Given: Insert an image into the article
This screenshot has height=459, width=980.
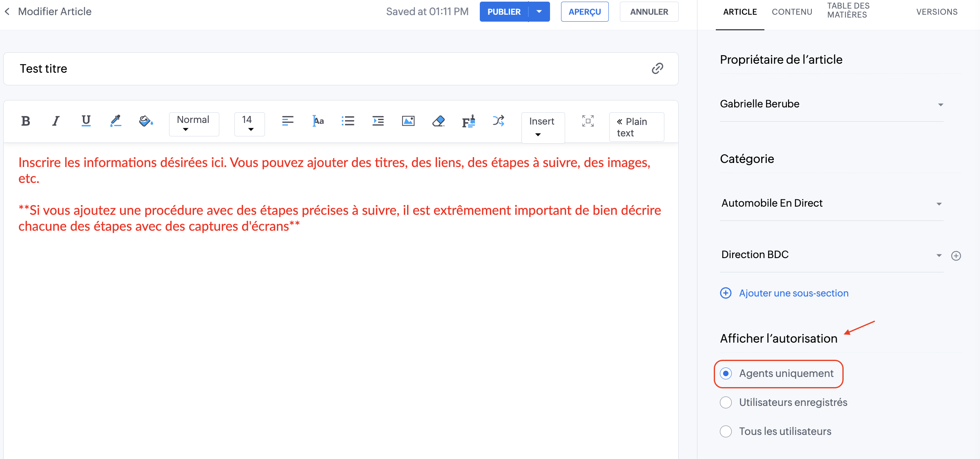Looking at the screenshot, I should [x=408, y=121].
